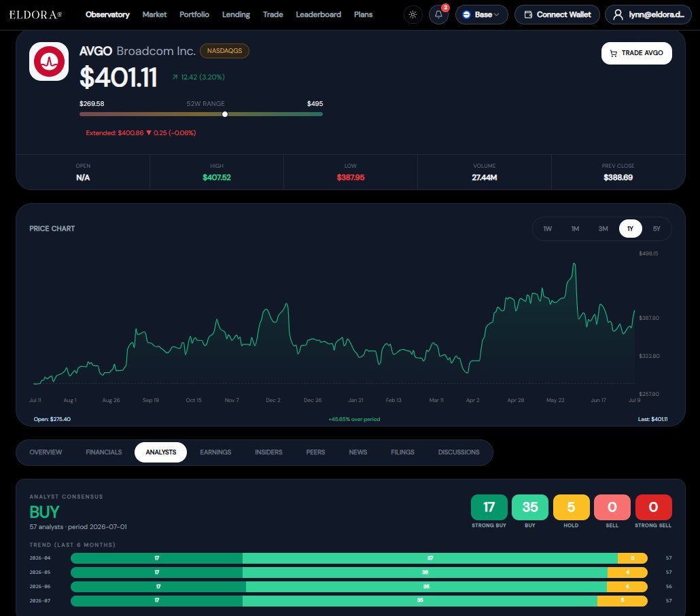Screen dimensions: 700x616
Task: Open the Earnings tab
Action: 215,452
